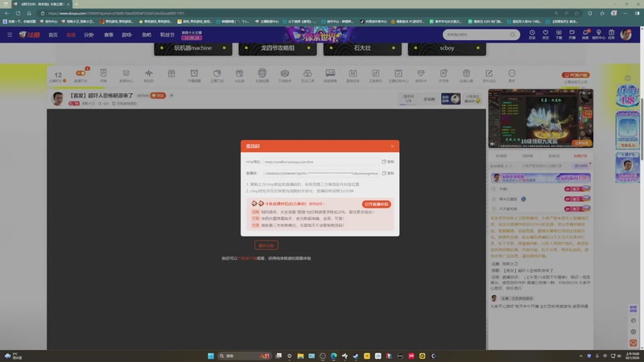Select the 玩机器machine streamer card
644x362 pixels.
tap(193, 48)
